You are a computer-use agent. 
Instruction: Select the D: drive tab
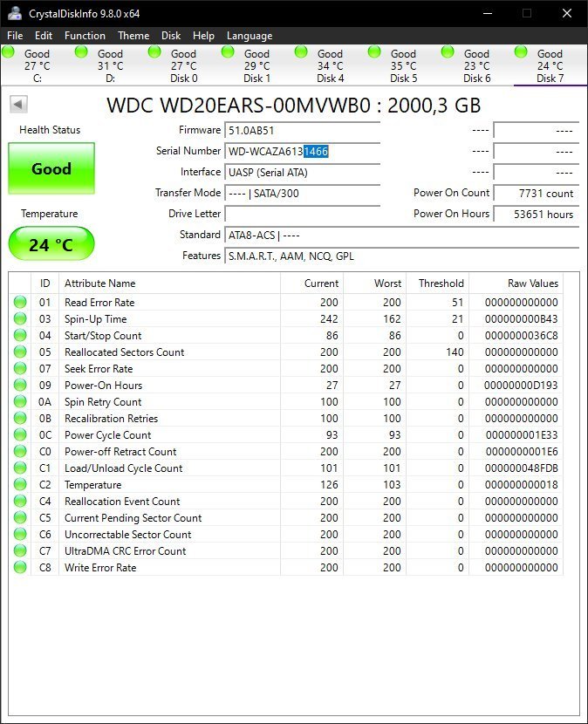110,66
